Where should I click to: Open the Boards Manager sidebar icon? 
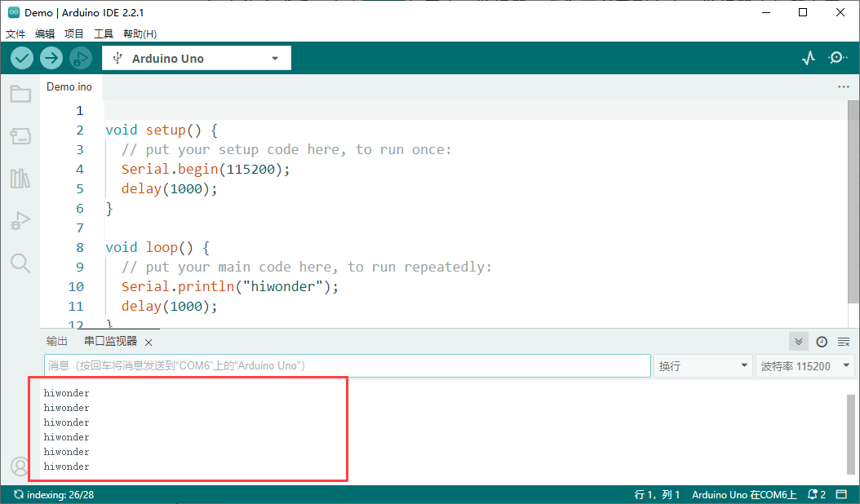coord(20,136)
